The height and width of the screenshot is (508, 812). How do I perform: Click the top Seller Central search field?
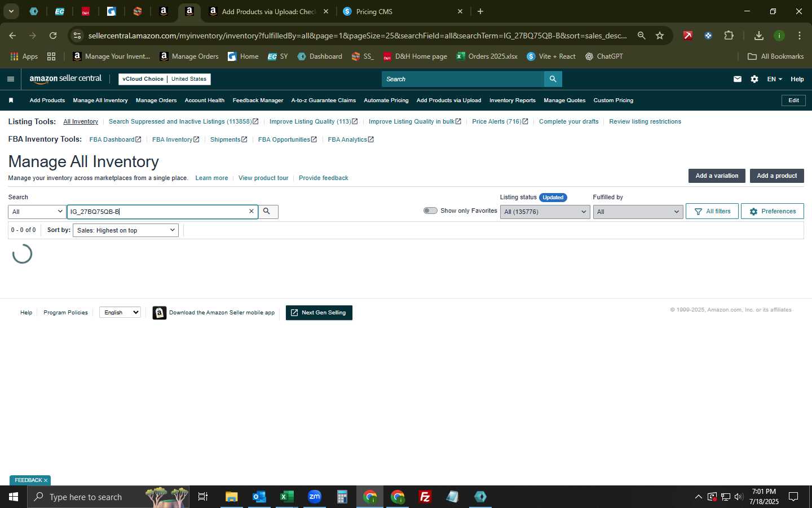pos(462,79)
